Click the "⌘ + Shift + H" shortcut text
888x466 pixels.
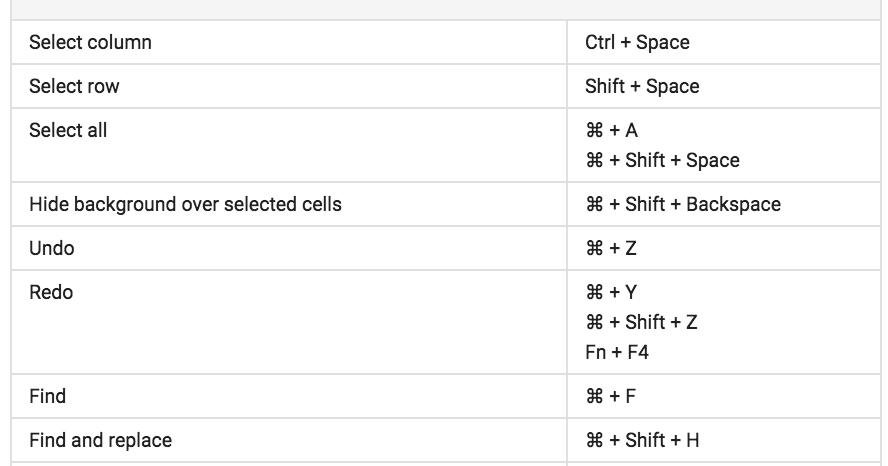click(x=642, y=440)
